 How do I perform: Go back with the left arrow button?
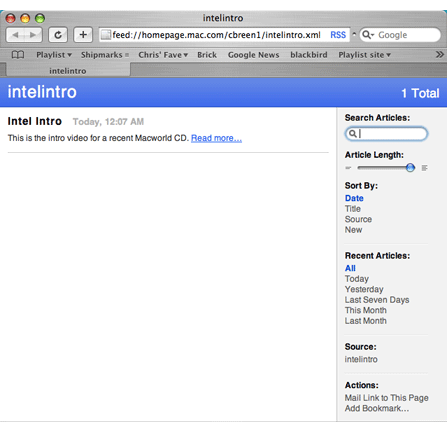point(15,35)
